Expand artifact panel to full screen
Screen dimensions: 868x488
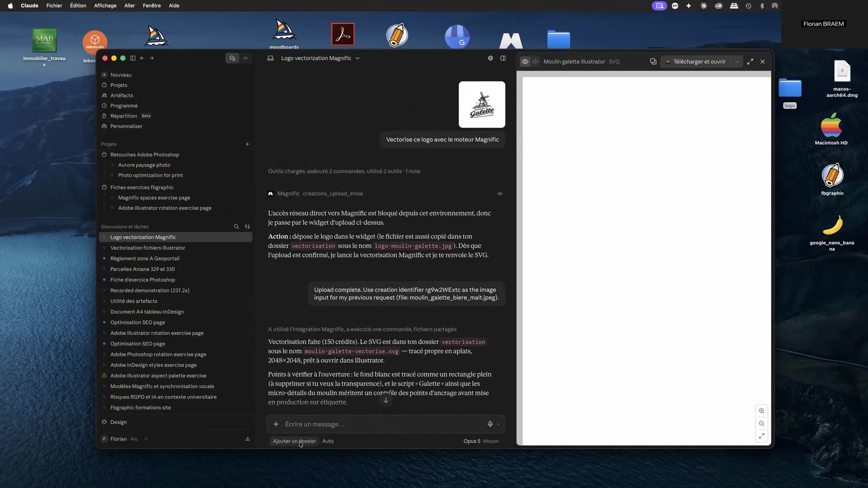tap(750, 62)
